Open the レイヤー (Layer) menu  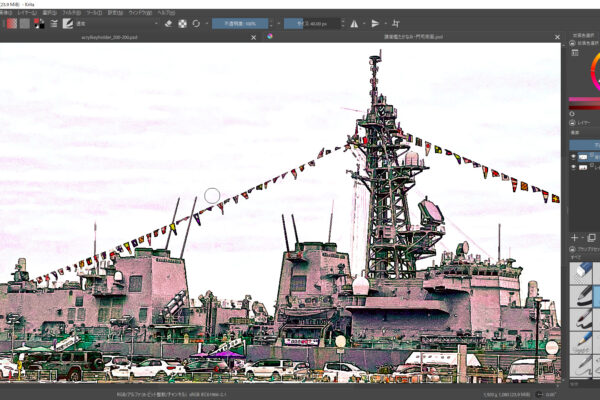click(x=27, y=13)
